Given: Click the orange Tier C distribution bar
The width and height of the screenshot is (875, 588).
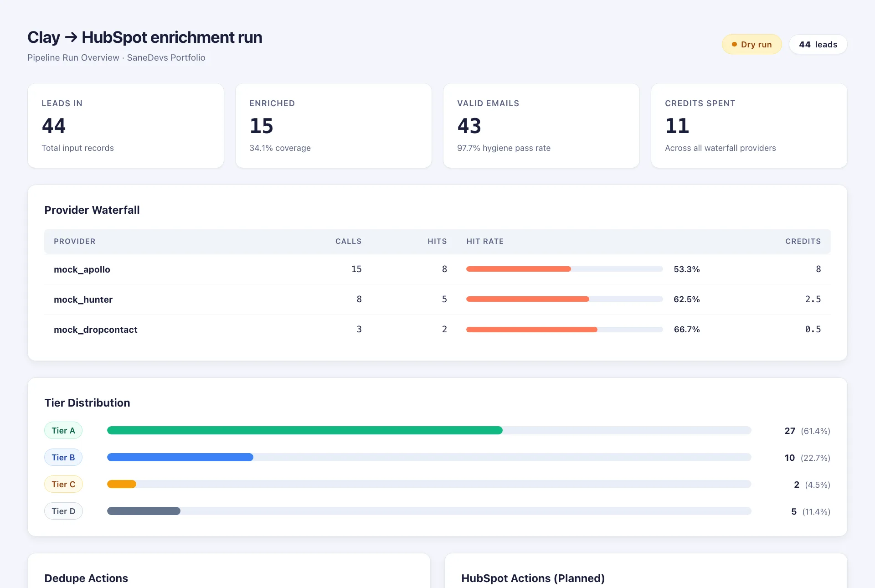Looking at the screenshot, I should coord(122,484).
